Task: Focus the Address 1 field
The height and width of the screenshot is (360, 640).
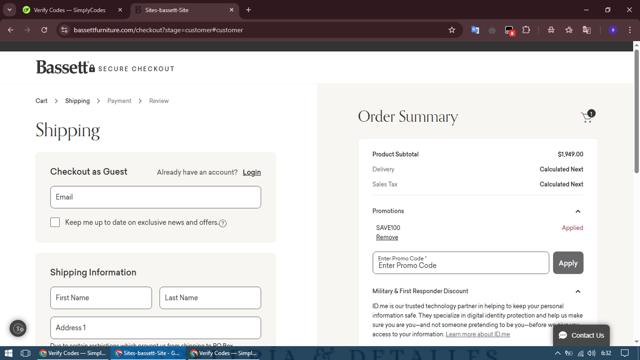Action: 156,327
